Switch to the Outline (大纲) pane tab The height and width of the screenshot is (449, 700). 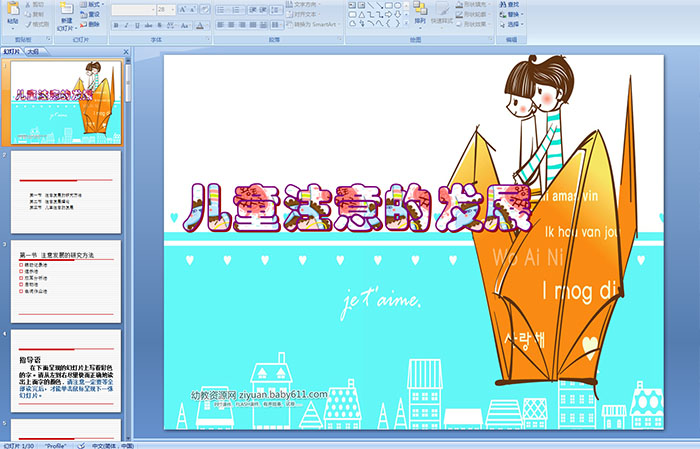tap(33, 52)
